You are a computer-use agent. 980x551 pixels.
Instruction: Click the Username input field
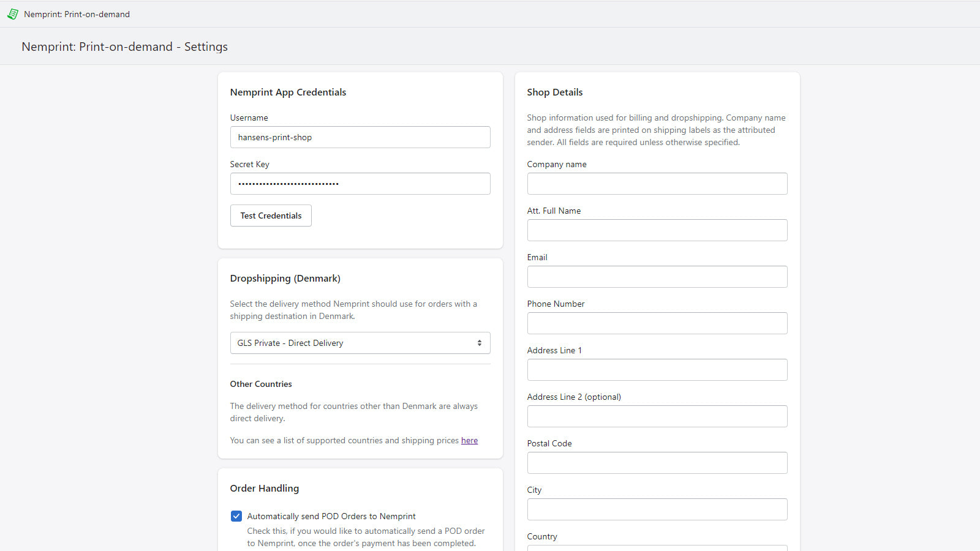360,137
